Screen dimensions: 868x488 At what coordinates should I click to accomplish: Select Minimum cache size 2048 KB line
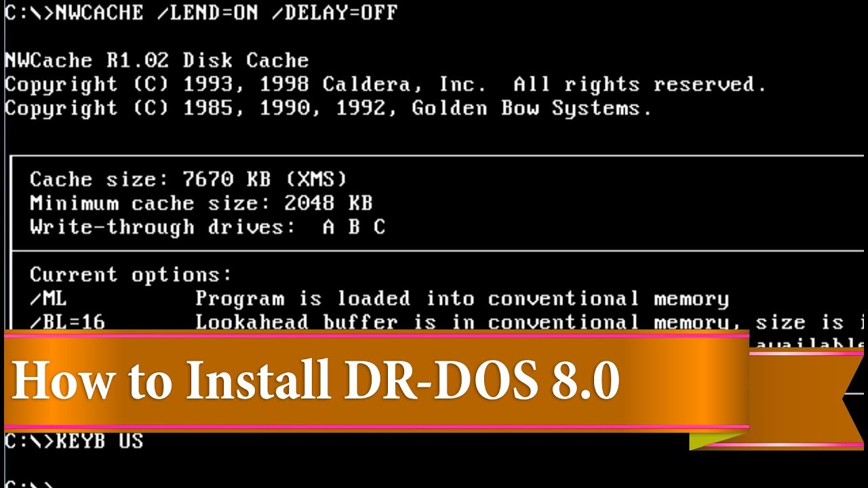coord(201,203)
